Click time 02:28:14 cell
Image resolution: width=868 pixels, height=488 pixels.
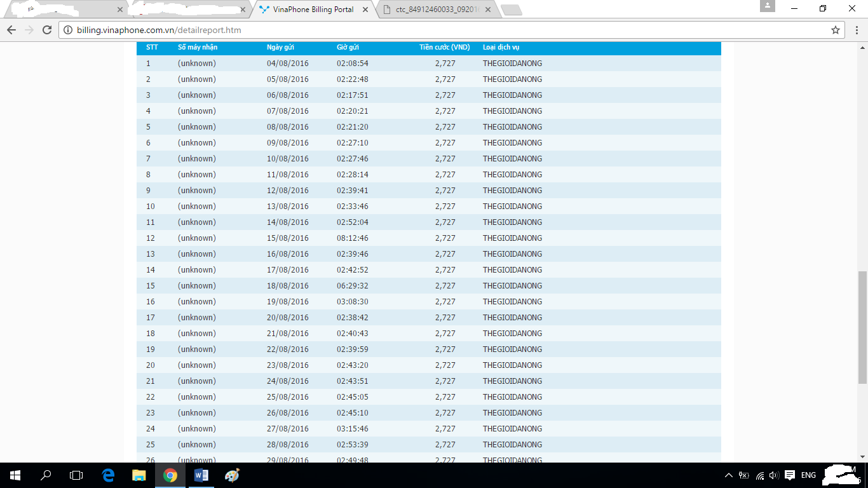[x=353, y=175]
